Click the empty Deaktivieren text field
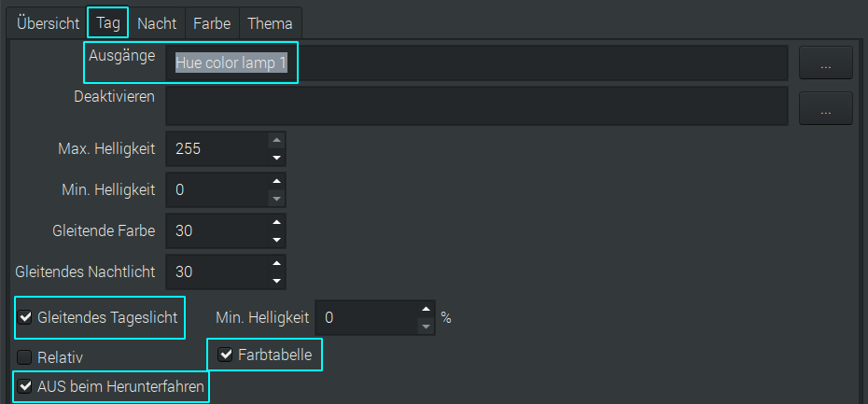 [x=476, y=104]
